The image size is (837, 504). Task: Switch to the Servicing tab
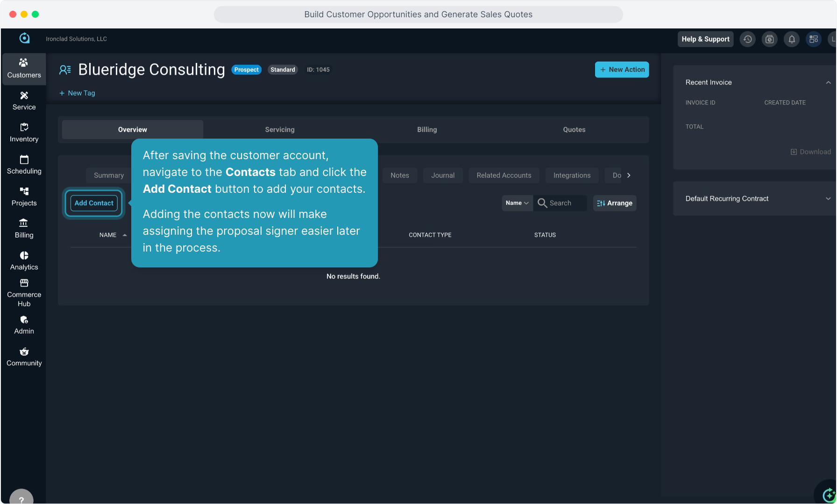280,130
